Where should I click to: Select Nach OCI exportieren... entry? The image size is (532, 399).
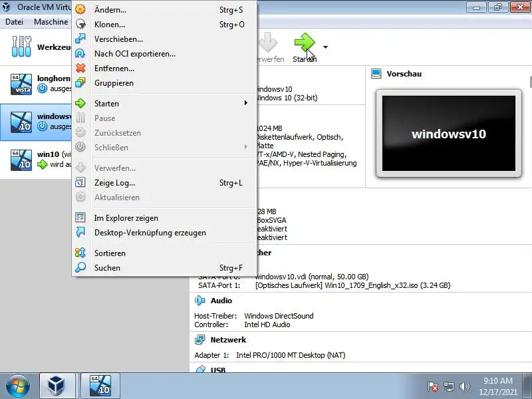[x=164, y=54]
